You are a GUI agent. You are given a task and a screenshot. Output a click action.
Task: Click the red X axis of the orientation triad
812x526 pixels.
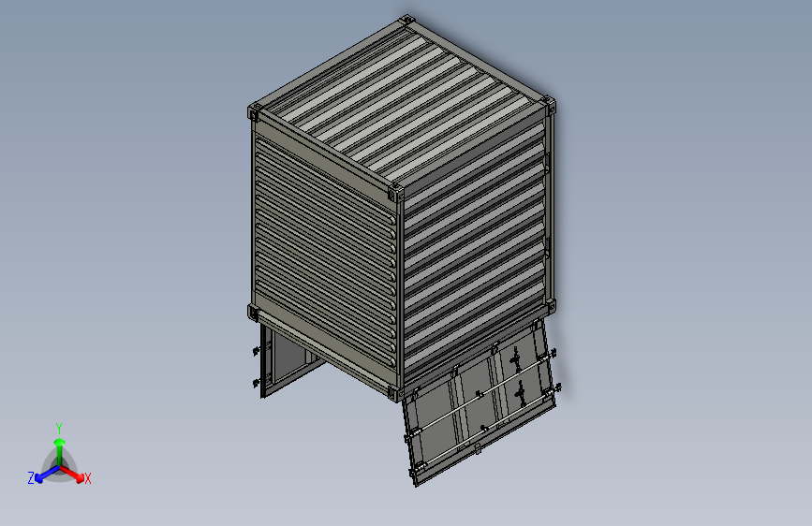point(73,474)
